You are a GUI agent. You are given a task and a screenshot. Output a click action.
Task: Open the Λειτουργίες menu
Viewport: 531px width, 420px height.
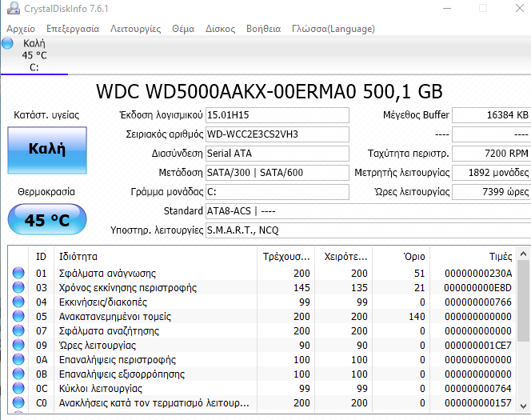[135, 29]
